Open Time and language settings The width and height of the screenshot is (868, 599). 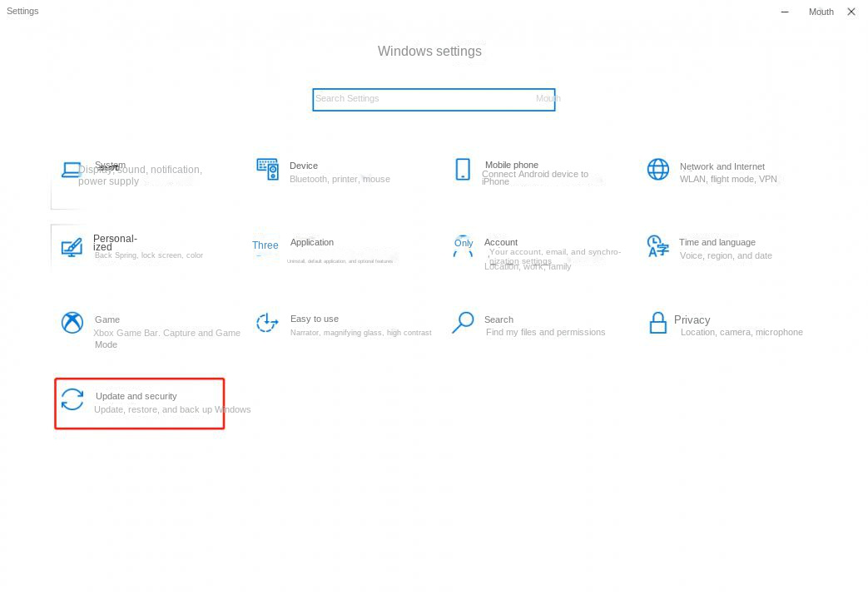click(657, 246)
